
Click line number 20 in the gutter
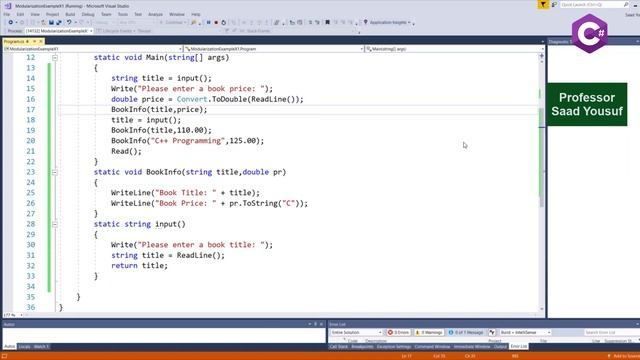coord(30,141)
